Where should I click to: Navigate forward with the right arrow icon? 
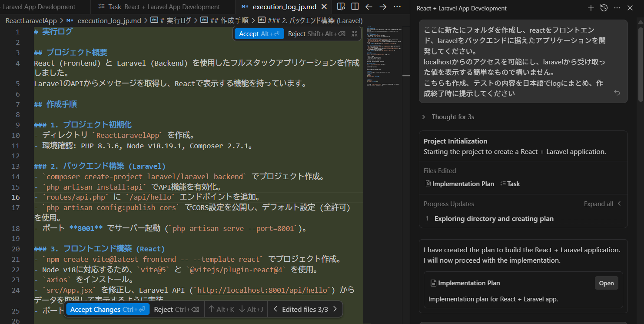click(383, 7)
